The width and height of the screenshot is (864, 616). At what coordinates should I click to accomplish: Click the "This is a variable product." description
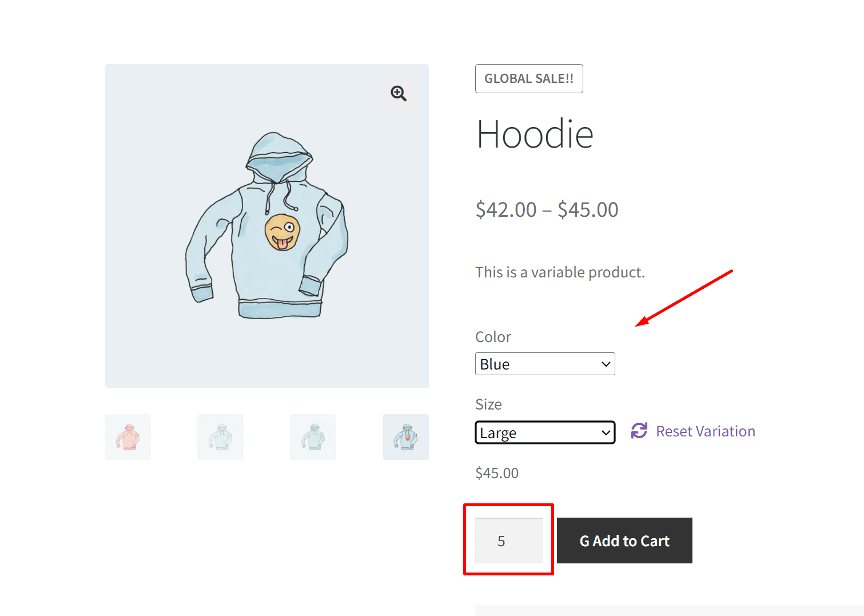coord(560,272)
